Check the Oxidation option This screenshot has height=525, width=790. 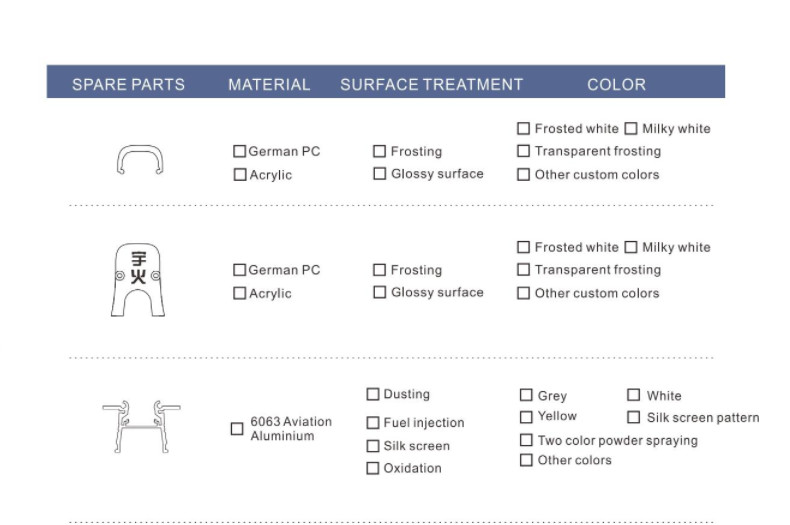click(373, 468)
